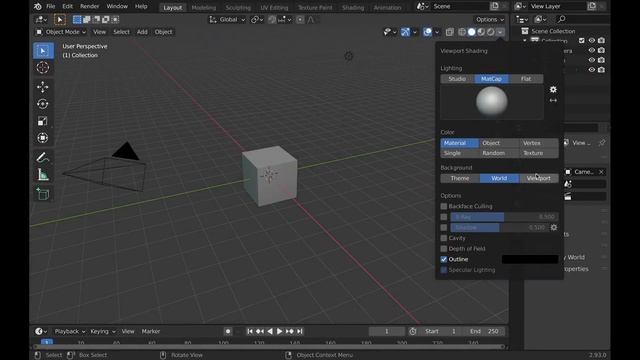Open the timeline Marker menu
This screenshot has height=360, width=640.
pos(151,331)
